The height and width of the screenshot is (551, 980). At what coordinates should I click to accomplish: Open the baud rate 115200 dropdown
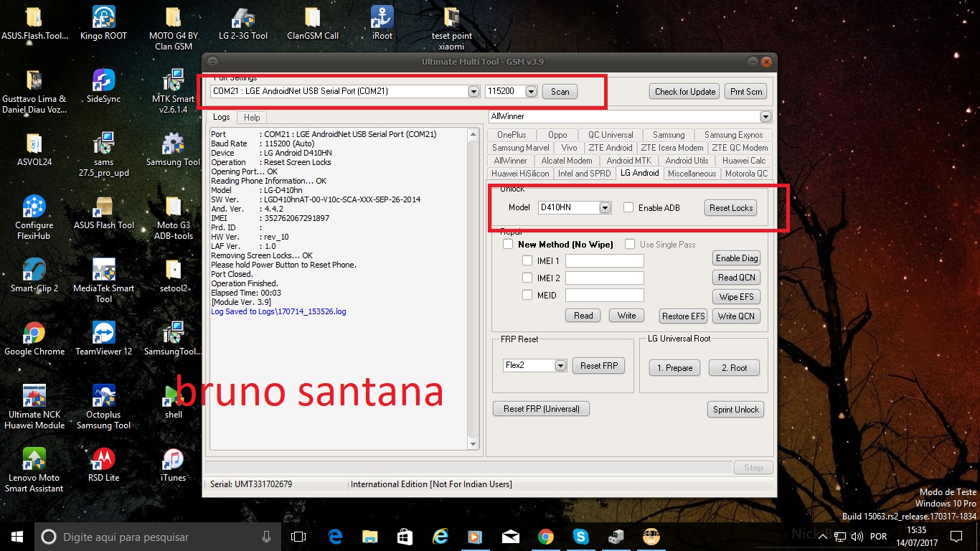pos(531,91)
